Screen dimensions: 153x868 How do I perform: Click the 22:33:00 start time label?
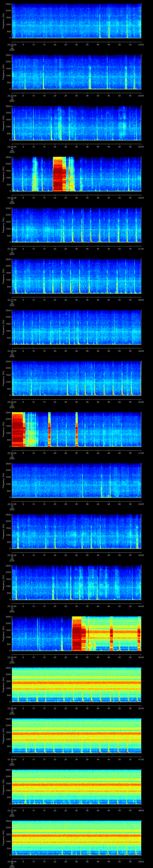12,606
